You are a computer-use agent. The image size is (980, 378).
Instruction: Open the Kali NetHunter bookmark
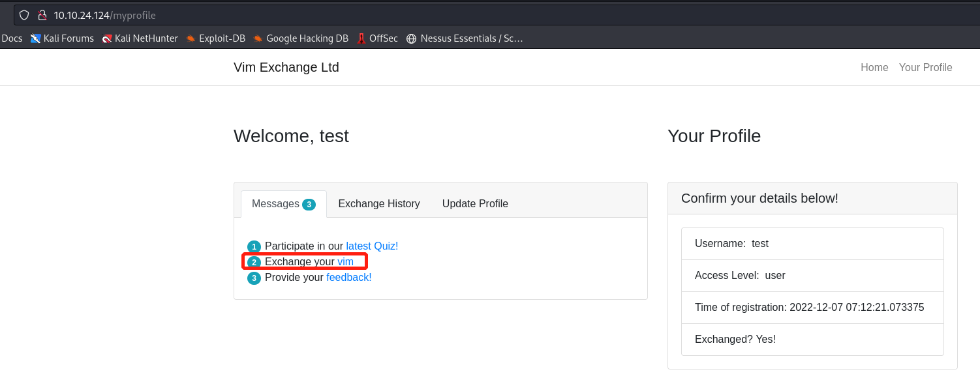click(x=140, y=38)
